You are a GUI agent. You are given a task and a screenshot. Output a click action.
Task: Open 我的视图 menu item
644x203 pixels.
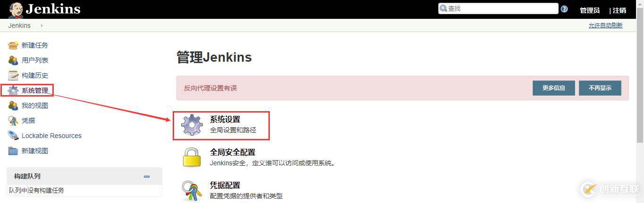(35, 106)
